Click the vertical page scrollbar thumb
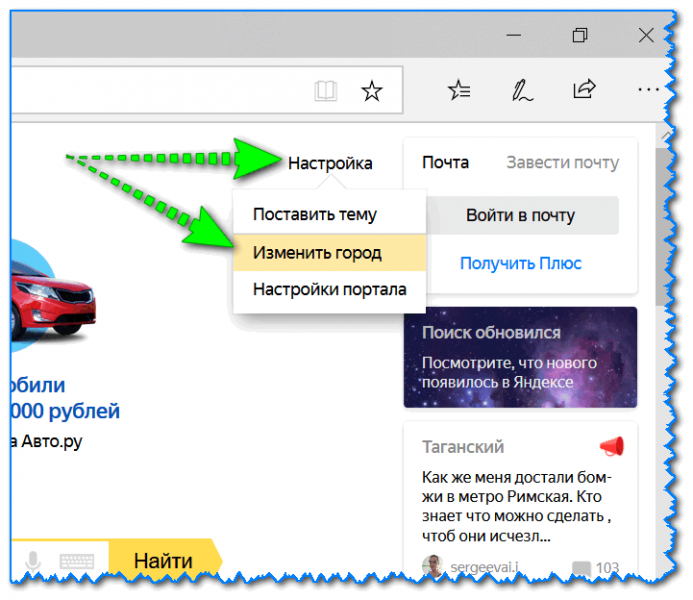The width and height of the screenshot is (693, 600). click(x=661, y=227)
